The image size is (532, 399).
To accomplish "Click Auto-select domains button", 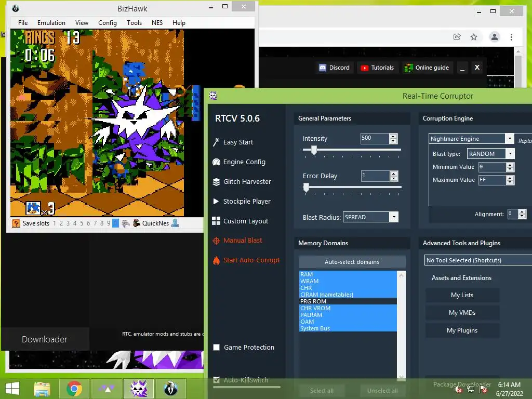I will [352, 262].
